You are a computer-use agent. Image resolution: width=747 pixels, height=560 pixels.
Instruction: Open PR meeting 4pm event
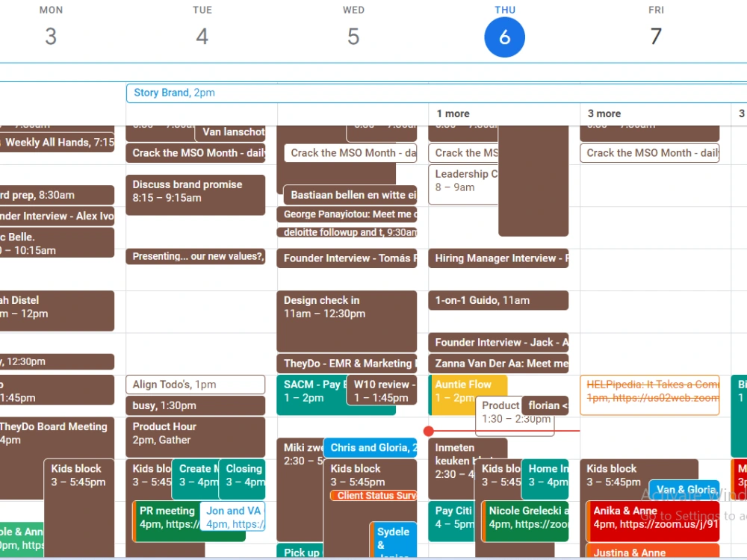point(166,521)
